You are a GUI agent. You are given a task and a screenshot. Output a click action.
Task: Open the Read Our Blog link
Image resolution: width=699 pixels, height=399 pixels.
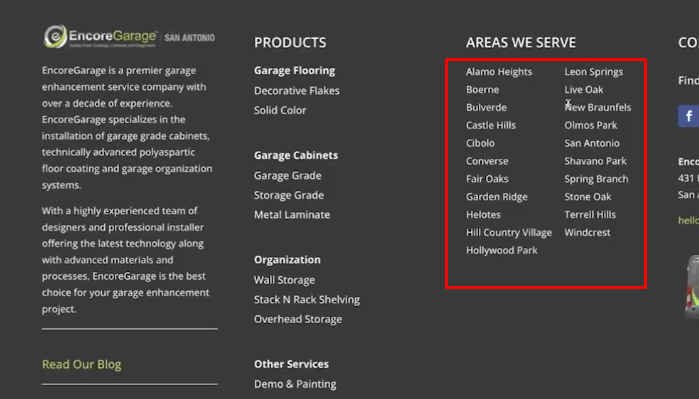pyautogui.click(x=82, y=364)
